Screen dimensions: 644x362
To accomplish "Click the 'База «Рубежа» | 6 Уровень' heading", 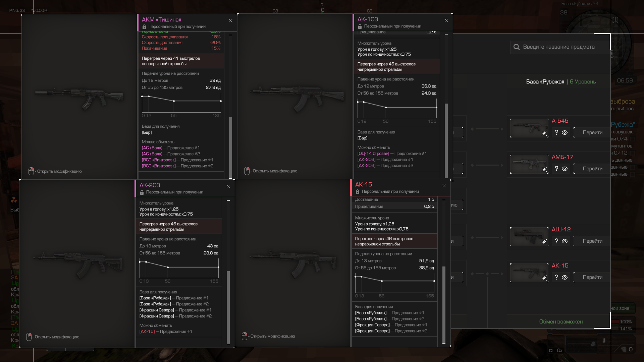I will tap(561, 82).
